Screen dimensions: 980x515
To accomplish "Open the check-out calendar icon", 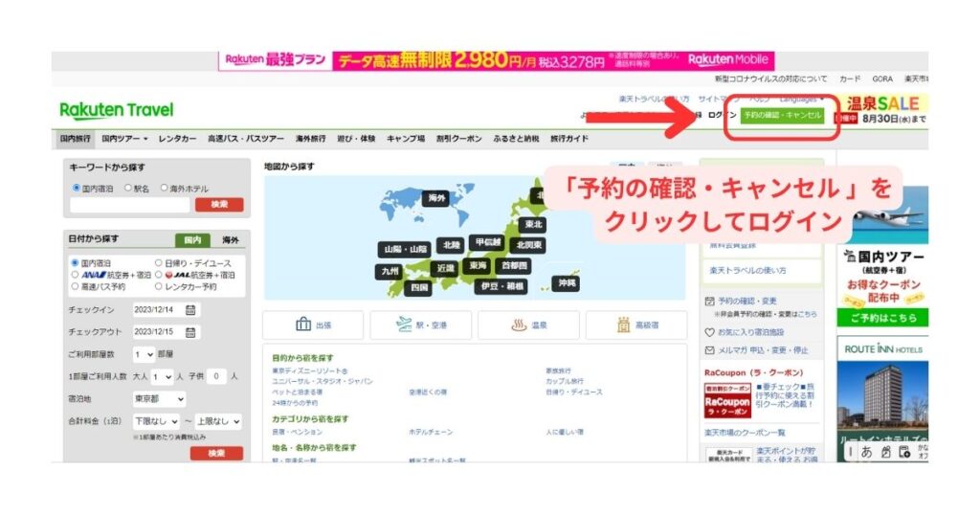I will click(x=190, y=332).
